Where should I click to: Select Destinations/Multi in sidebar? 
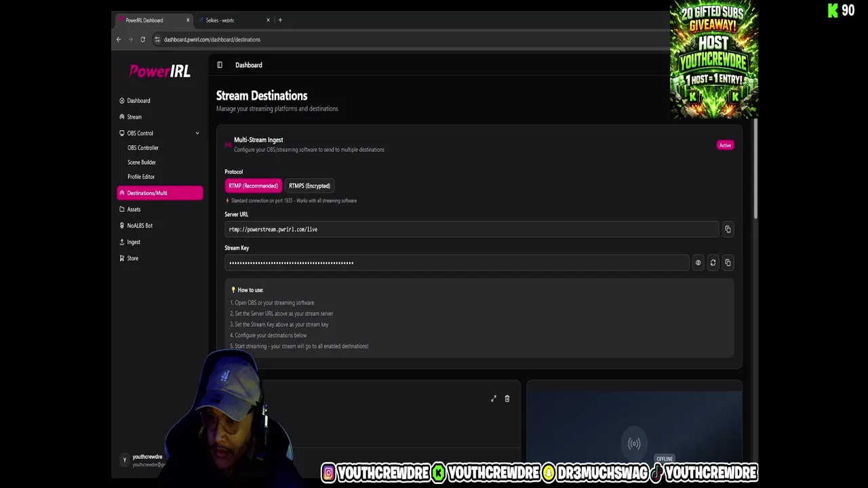point(159,193)
